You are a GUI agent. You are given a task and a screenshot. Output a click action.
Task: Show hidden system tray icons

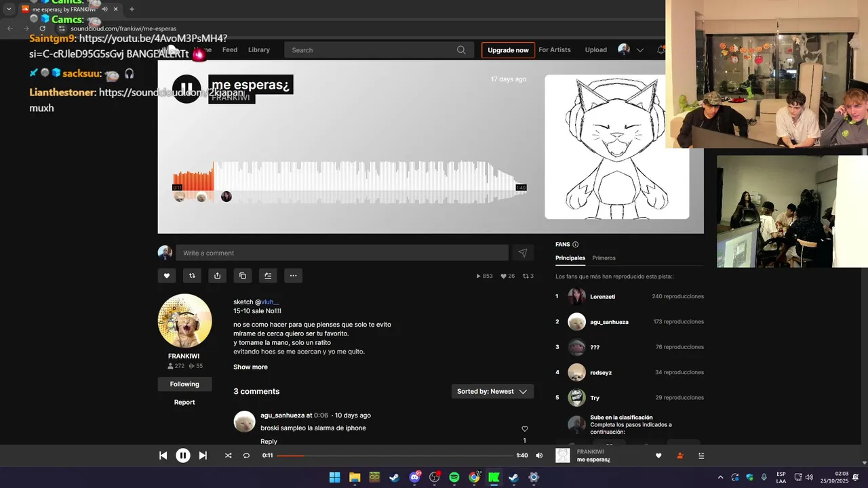(x=720, y=477)
